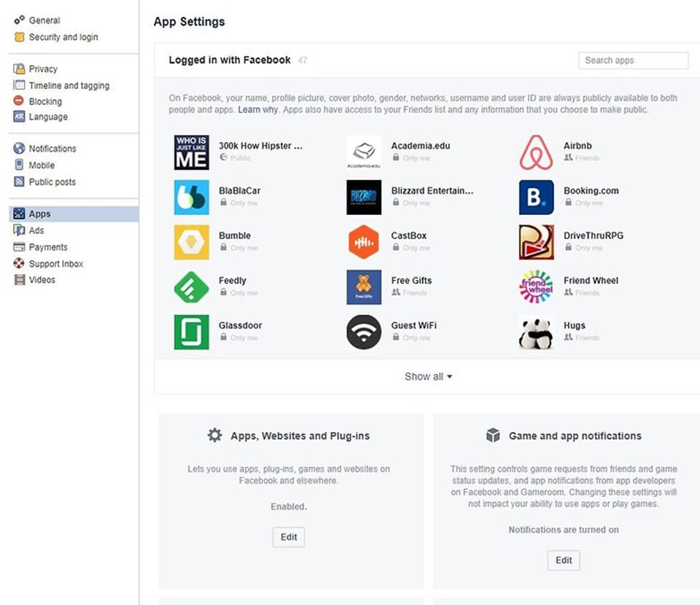Click the Guest WiFi app icon

tap(364, 332)
